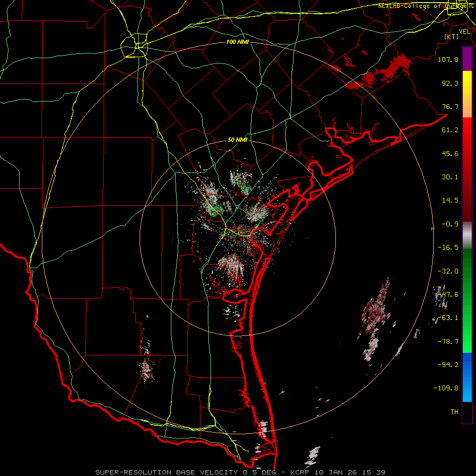Click the "-47.6" legend value

point(448,295)
